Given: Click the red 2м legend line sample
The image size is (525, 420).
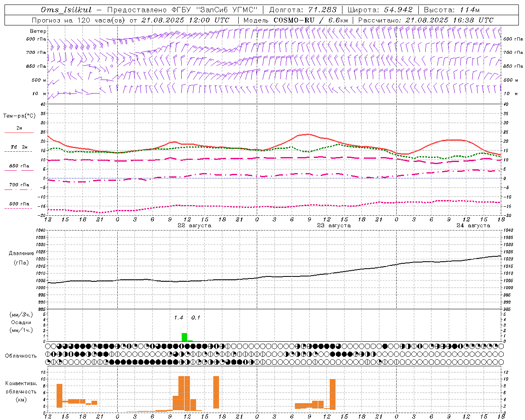Looking at the screenshot, I should (x=19, y=133).
